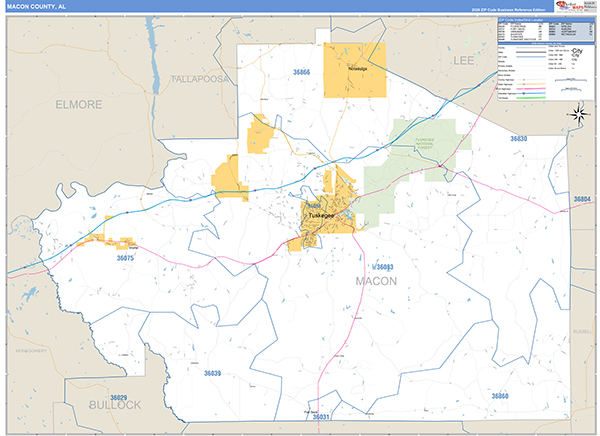Click the TALLAPOOSA county label
Screen dimensions: 600x436
tap(199, 78)
